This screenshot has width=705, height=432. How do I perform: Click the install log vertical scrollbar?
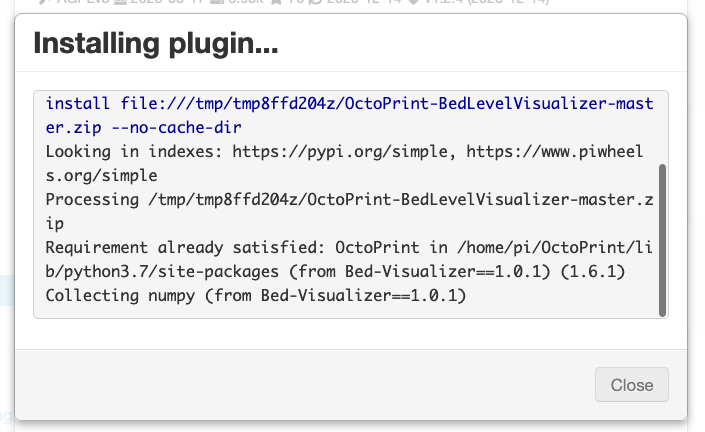pyautogui.click(x=662, y=240)
